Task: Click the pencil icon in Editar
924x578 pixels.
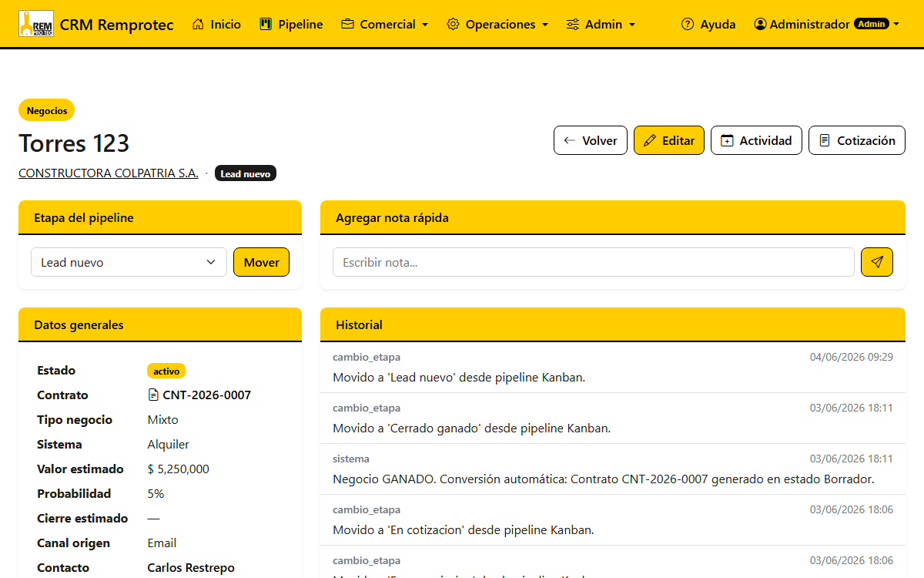Action: (650, 140)
